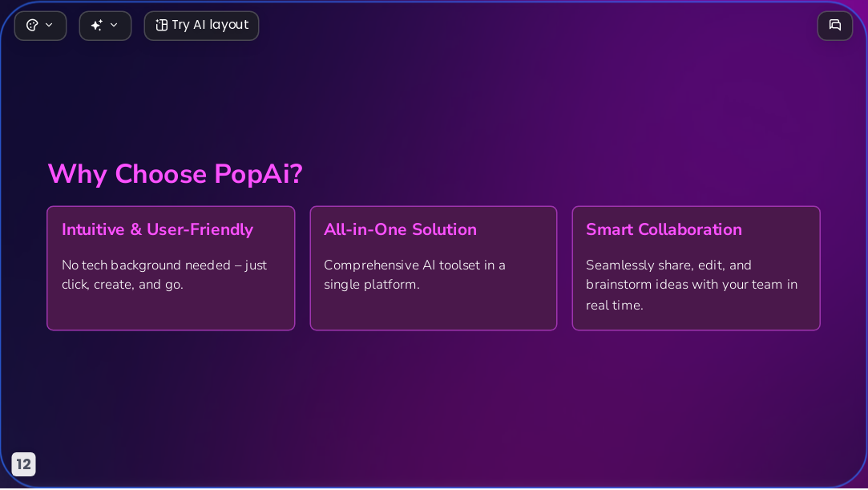The width and height of the screenshot is (868, 490).
Task: Open the theme palette dropdown
Action: [x=40, y=26]
